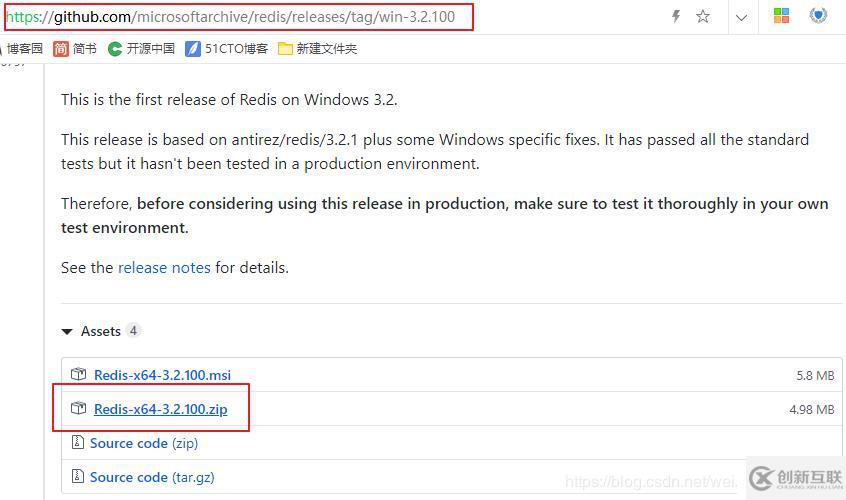Open the 博客园 bookmark
The width and height of the screenshot is (846, 500).
pos(23,49)
